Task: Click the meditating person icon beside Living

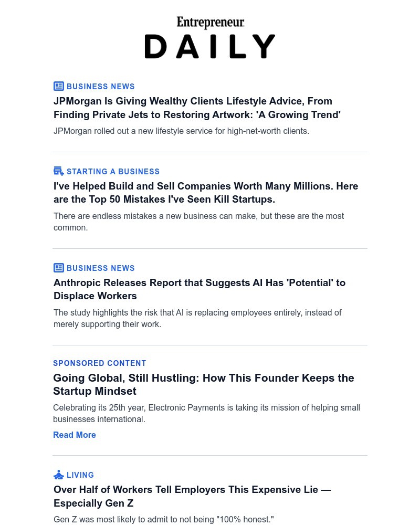Action: (59, 475)
